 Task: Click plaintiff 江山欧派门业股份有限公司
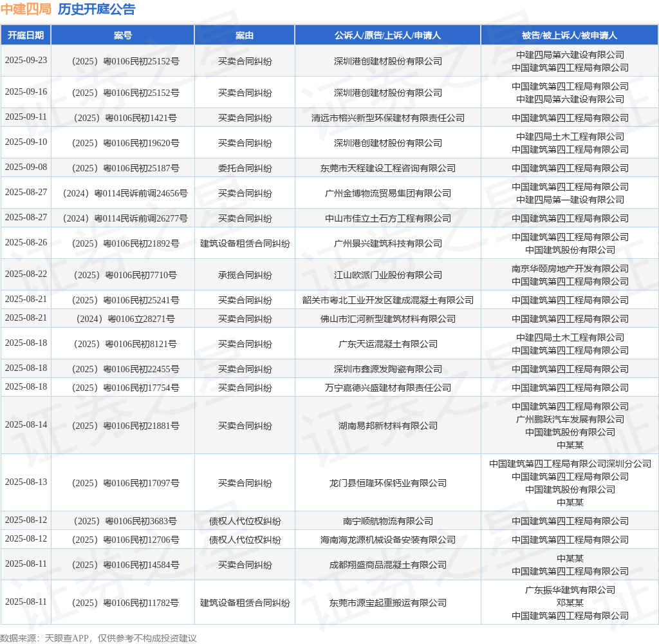(387, 275)
